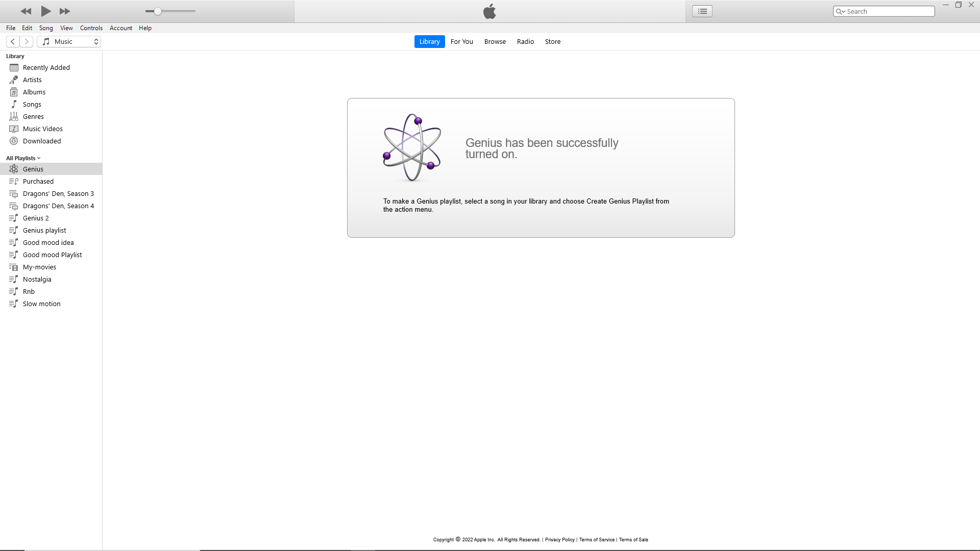Click the Downloaded clock icon
Viewport: 980px width, 551px height.
(14, 141)
